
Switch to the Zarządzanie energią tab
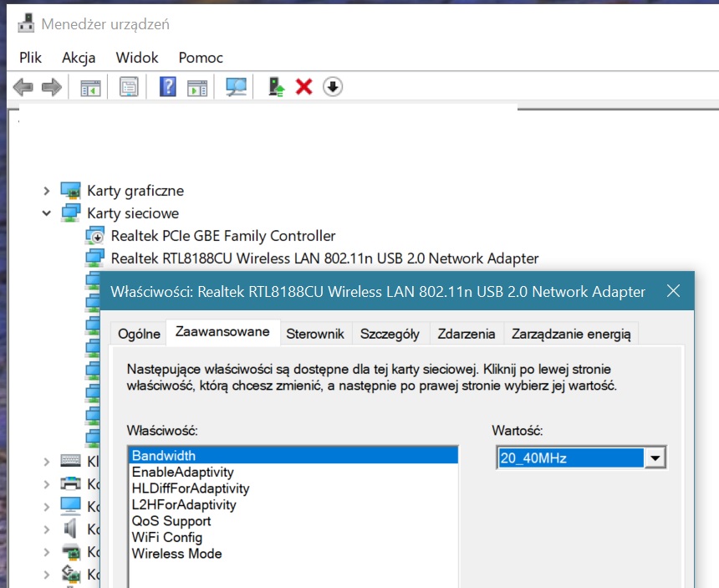[x=571, y=334]
